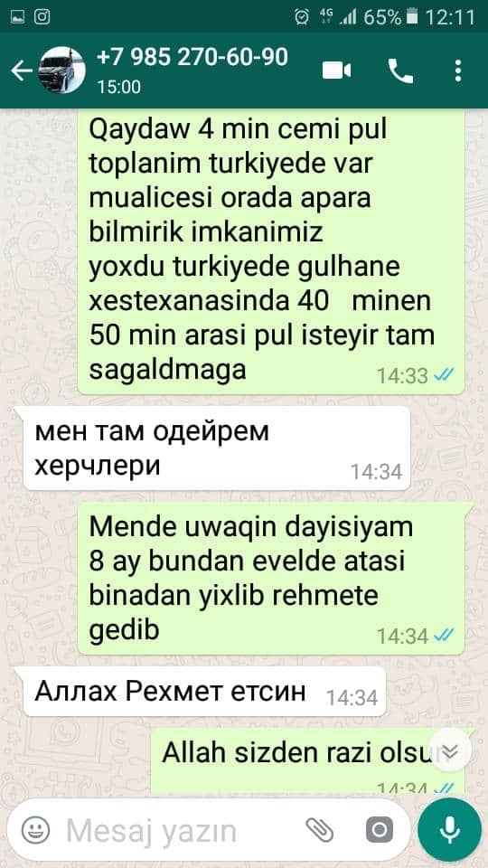Open the camera from the message bar

[x=380, y=830]
